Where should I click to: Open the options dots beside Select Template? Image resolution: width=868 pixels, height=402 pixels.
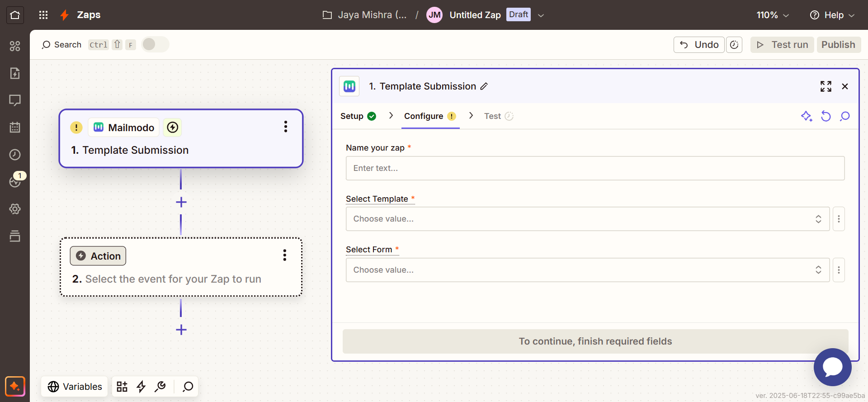(x=839, y=219)
